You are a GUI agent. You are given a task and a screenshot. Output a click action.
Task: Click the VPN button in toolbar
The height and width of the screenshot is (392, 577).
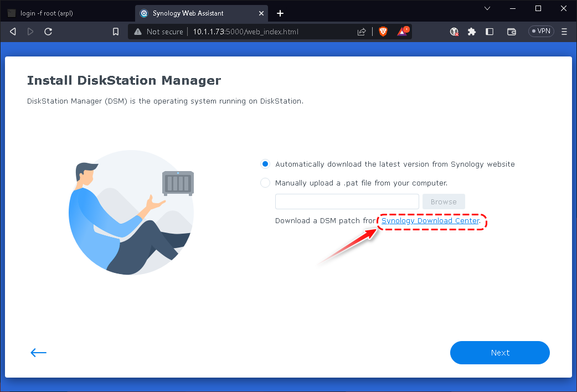click(540, 32)
